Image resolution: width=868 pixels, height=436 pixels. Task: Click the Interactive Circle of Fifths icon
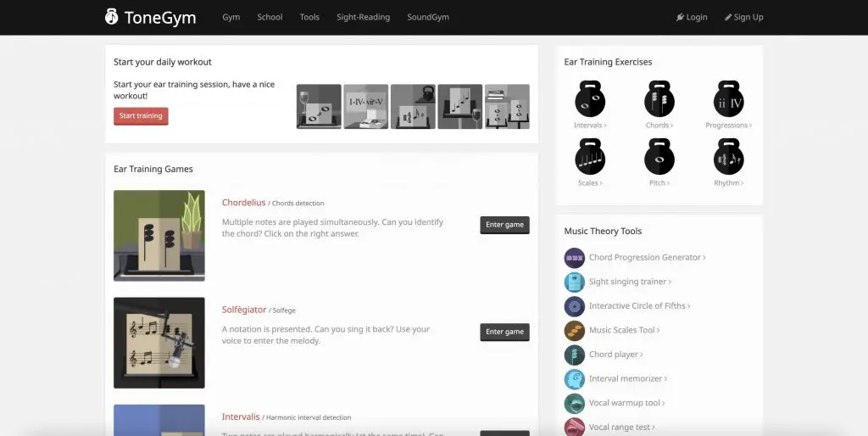[x=575, y=306]
